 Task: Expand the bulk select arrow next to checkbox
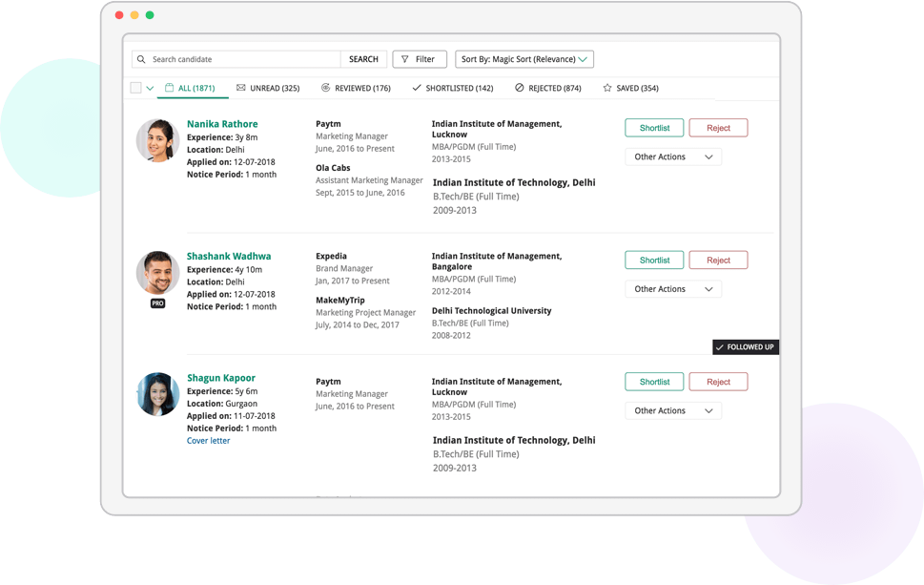(x=150, y=89)
